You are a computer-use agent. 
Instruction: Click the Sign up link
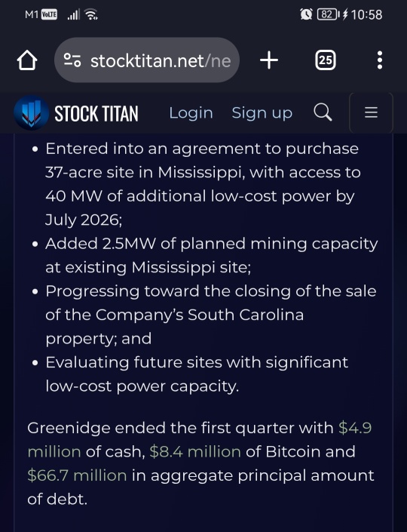pos(262,113)
